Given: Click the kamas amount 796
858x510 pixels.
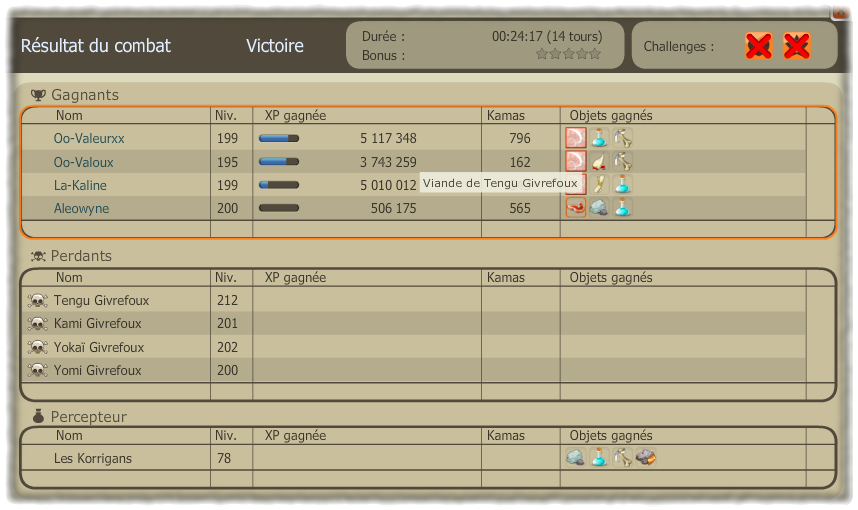Looking at the screenshot, I should pos(520,138).
